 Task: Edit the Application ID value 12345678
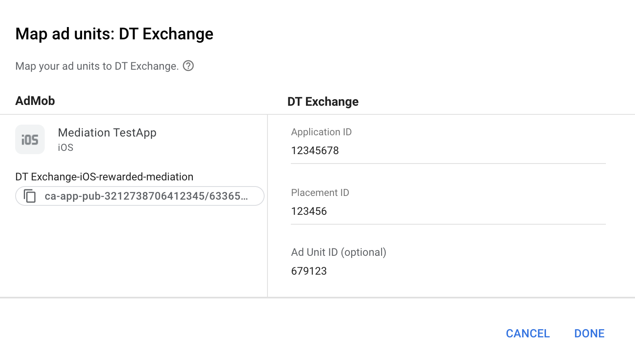tap(448, 151)
